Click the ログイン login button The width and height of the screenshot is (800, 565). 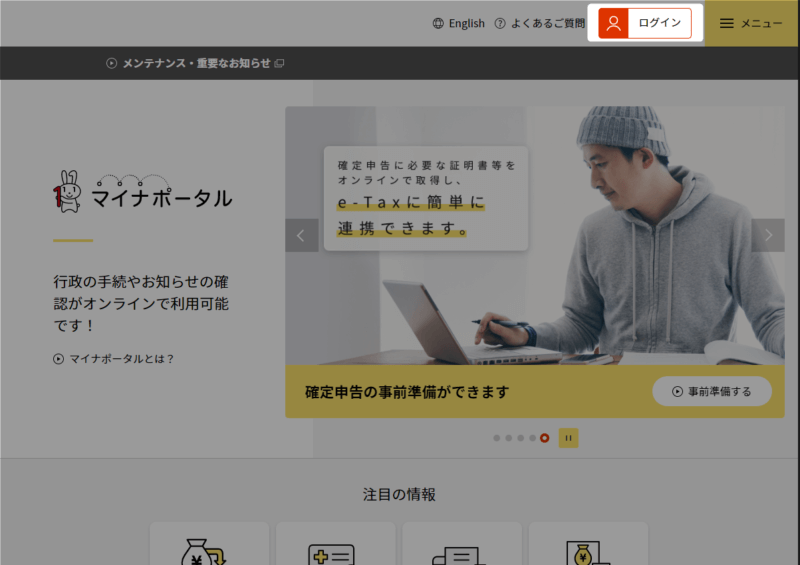point(645,23)
